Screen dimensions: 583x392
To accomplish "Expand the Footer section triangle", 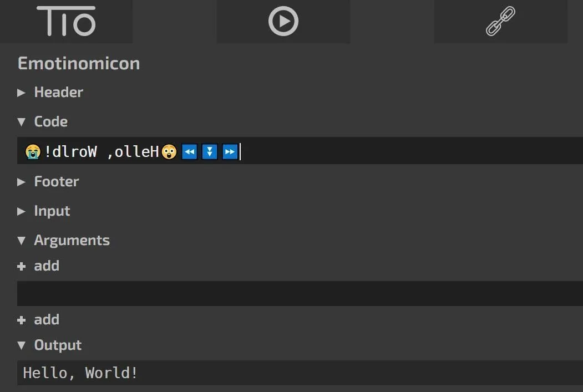I will (x=22, y=182).
